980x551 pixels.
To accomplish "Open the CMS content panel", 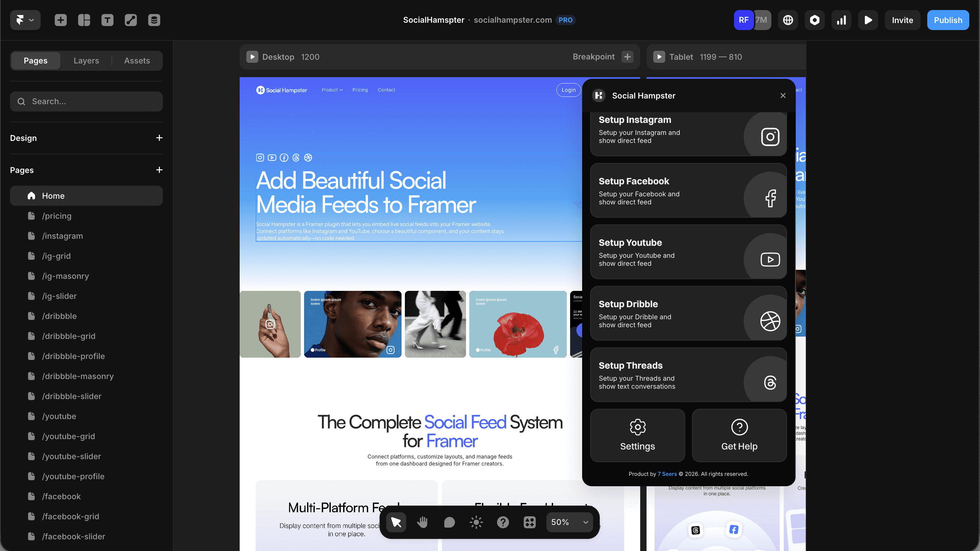I will point(155,20).
